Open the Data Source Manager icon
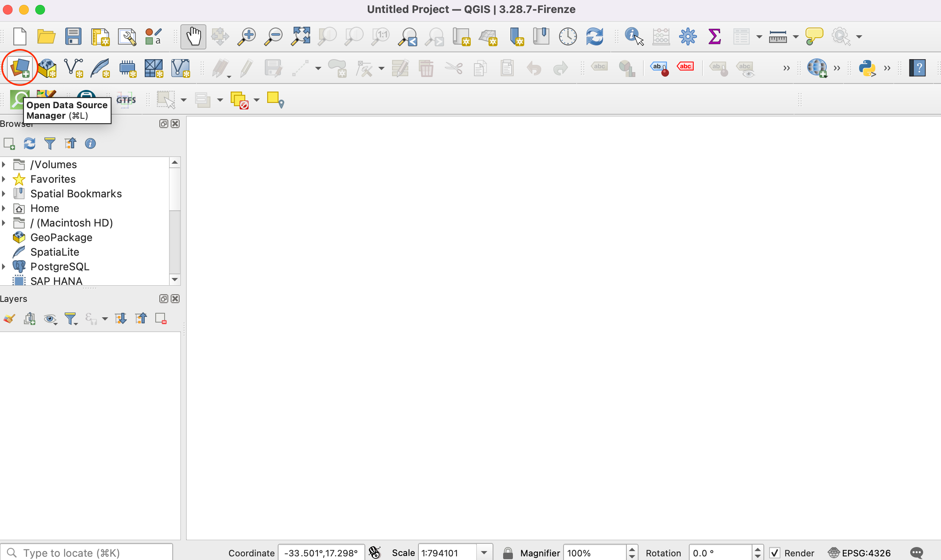Viewport: 941px width, 560px height. 20,68
